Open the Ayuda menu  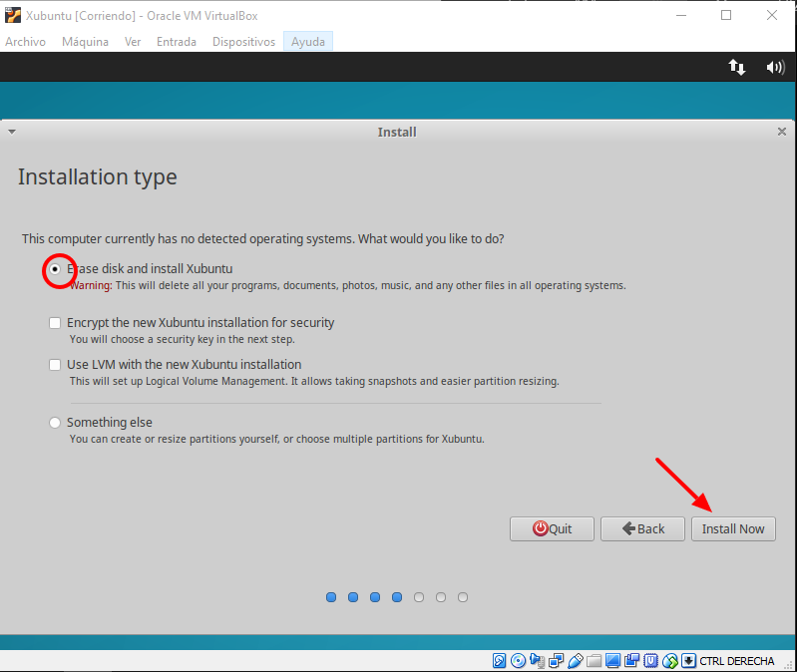tap(308, 42)
